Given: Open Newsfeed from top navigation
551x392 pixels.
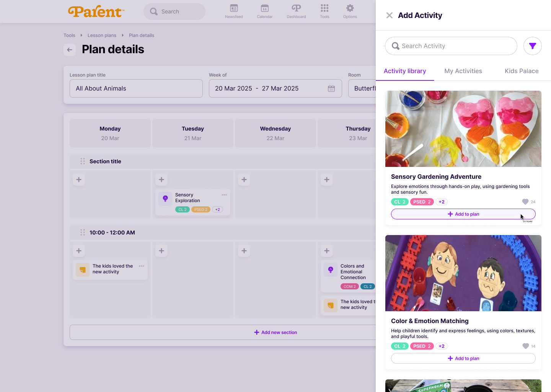Looking at the screenshot, I should click(x=234, y=11).
